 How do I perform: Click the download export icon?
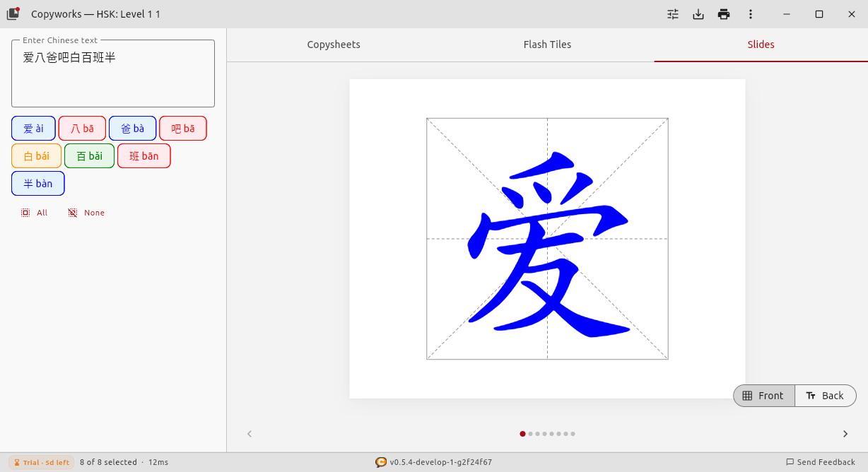click(x=698, y=13)
